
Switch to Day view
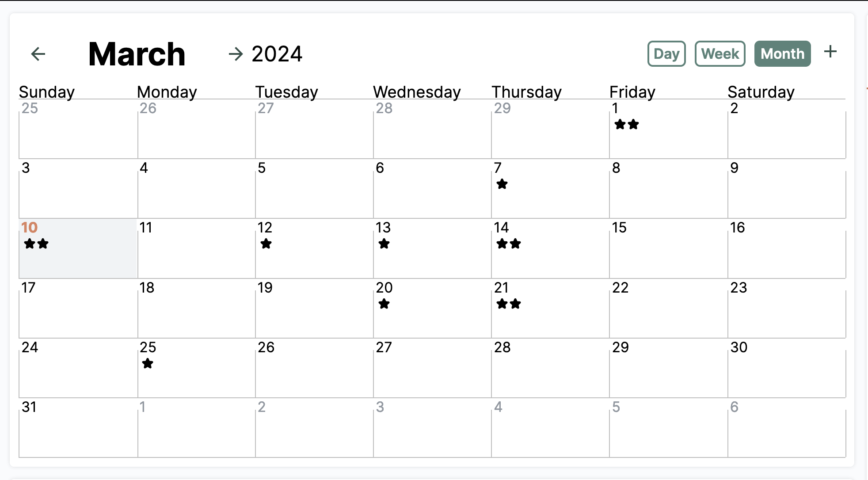[666, 54]
